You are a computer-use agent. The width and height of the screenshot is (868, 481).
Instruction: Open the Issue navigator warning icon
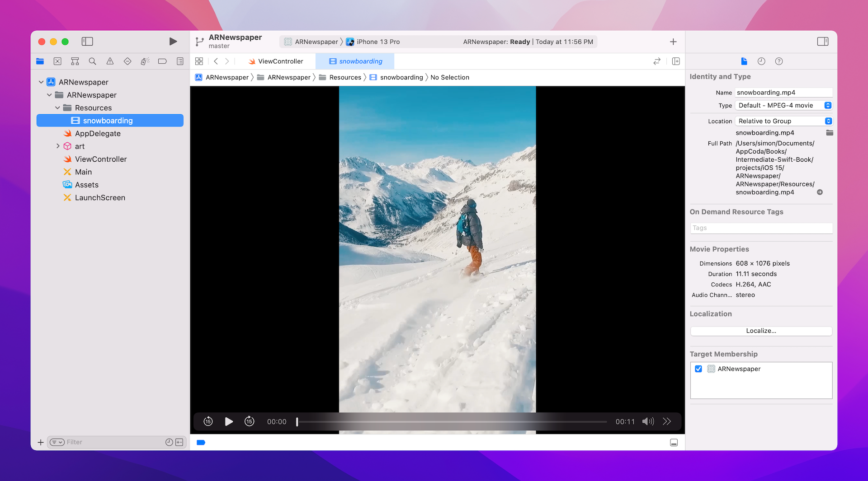click(110, 61)
